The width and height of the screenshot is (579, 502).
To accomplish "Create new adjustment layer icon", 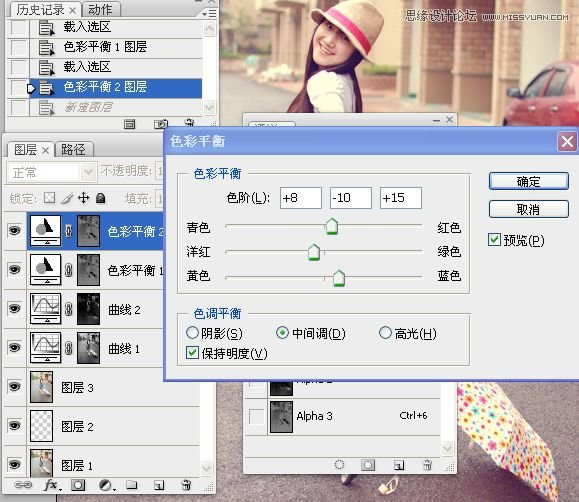I will tap(107, 485).
